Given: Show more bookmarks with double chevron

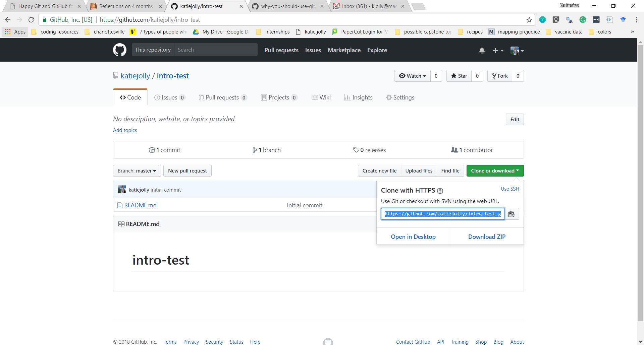Looking at the screenshot, I should coord(632,32).
